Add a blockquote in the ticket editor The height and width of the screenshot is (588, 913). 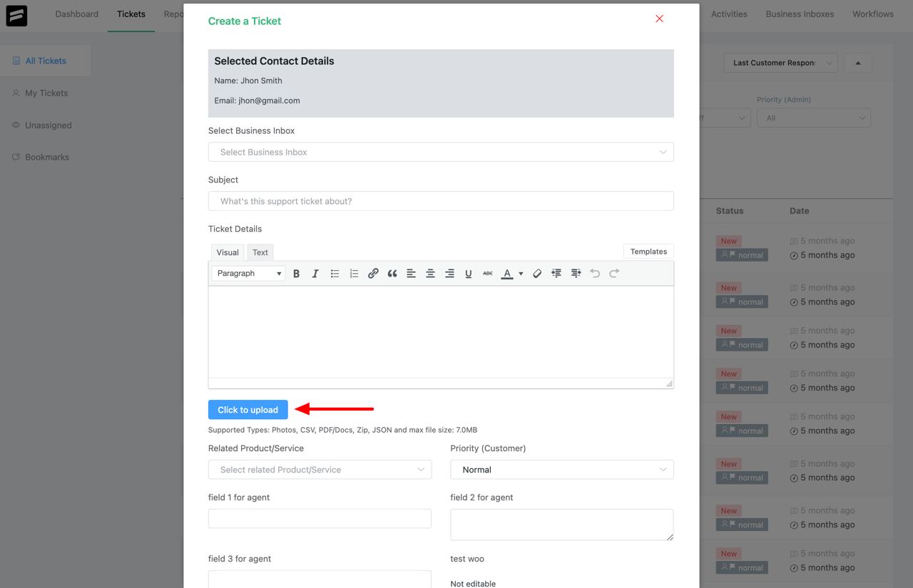(x=392, y=273)
